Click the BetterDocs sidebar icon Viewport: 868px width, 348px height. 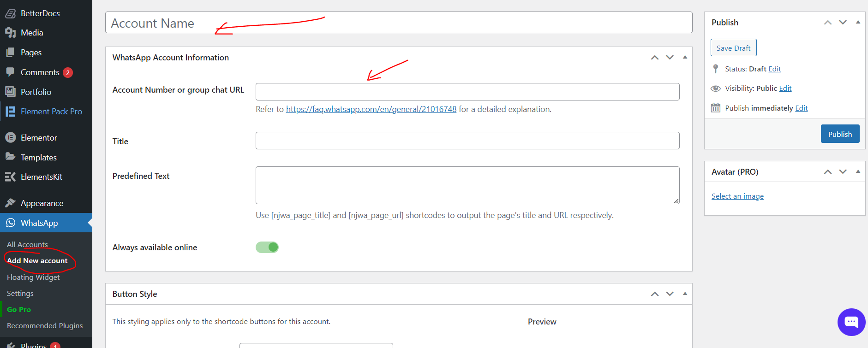tap(10, 13)
